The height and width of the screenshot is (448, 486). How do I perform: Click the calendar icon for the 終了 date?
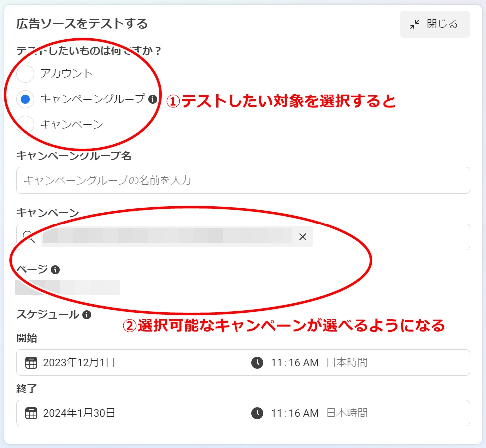(x=31, y=413)
